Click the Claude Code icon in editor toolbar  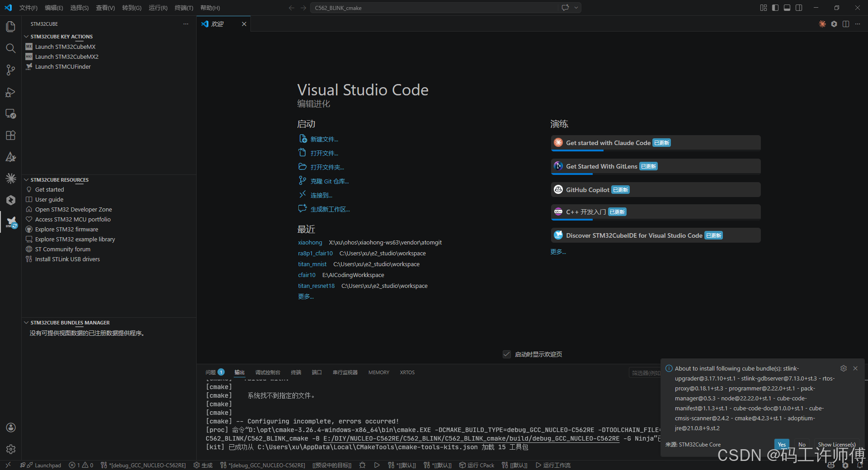point(822,24)
